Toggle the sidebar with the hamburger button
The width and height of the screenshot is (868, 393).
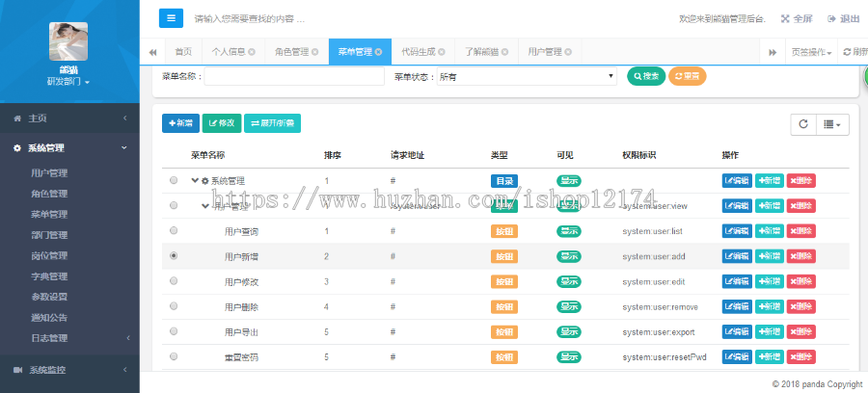171,18
